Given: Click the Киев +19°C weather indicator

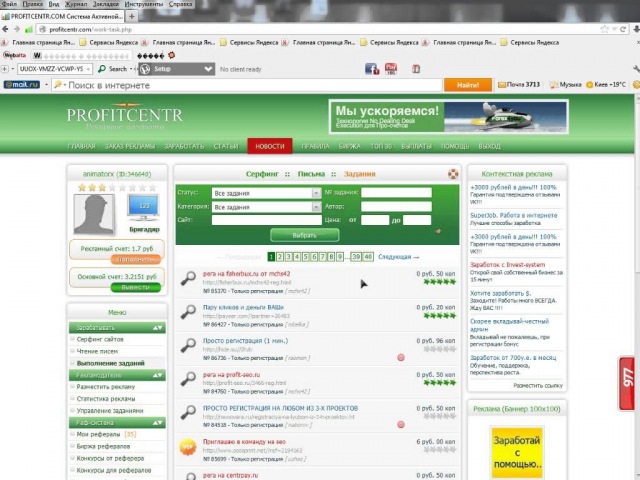Looking at the screenshot, I should click(605, 84).
